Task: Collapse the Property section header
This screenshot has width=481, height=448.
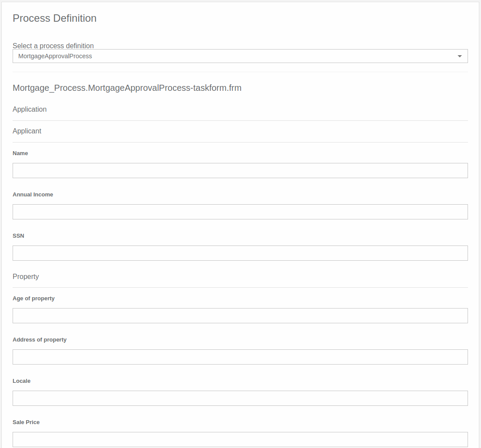Action: coord(26,276)
